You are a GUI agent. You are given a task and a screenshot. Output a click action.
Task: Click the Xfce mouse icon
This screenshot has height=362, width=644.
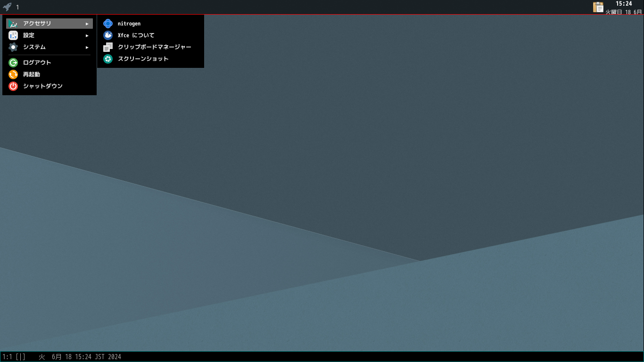click(x=108, y=35)
